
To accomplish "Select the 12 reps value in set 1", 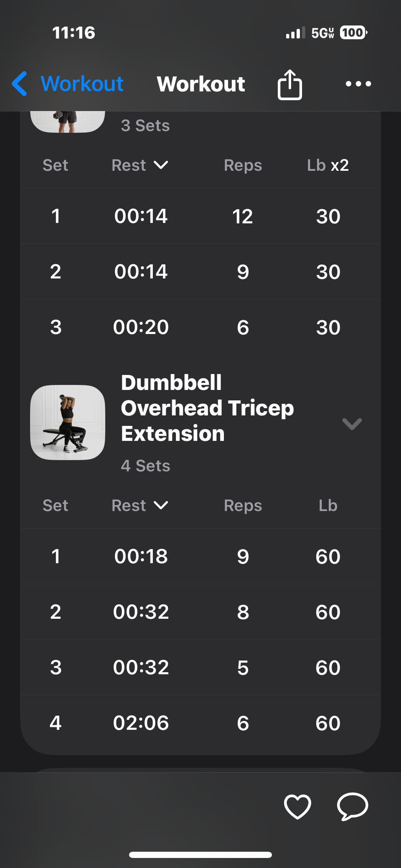I will pyautogui.click(x=243, y=216).
